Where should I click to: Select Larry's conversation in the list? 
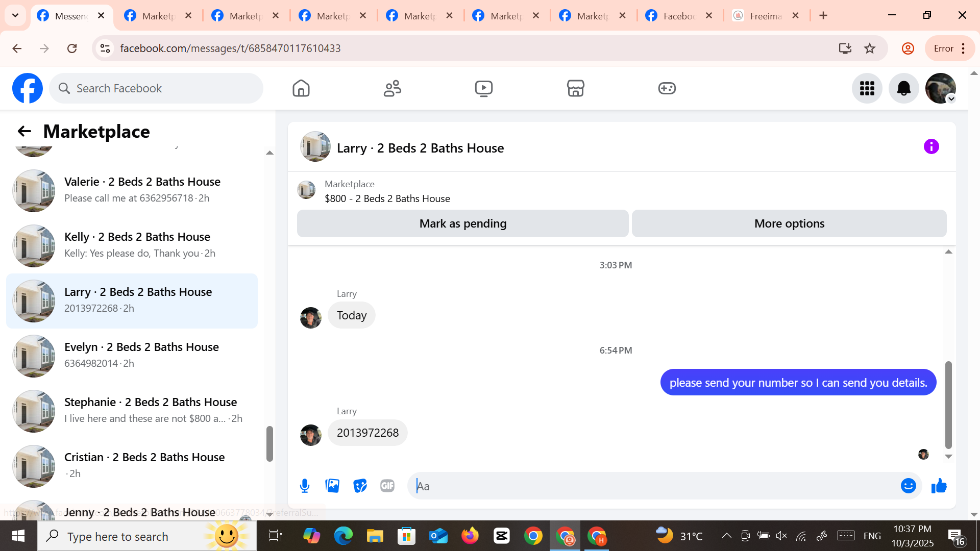click(132, 300)
